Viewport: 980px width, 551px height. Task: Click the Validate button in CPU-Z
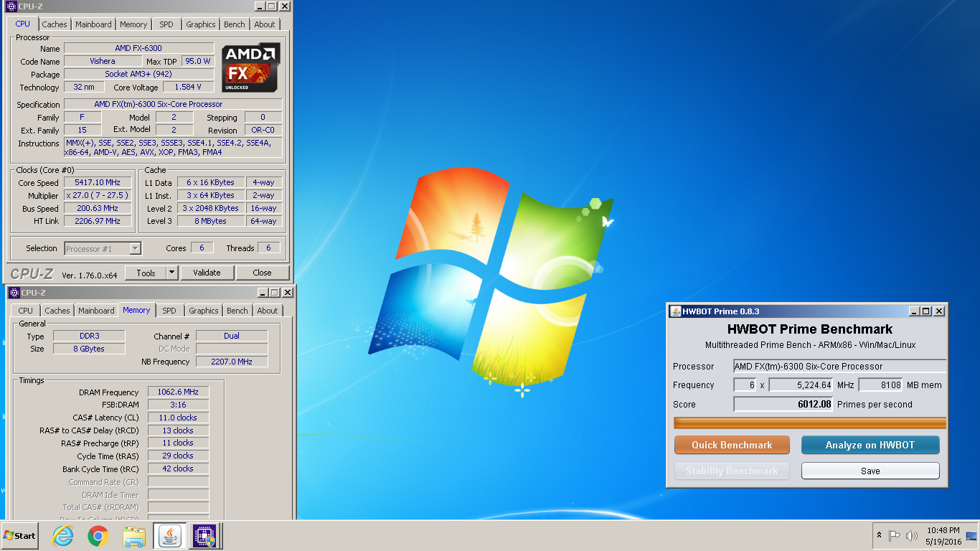(x=207, y=273)
